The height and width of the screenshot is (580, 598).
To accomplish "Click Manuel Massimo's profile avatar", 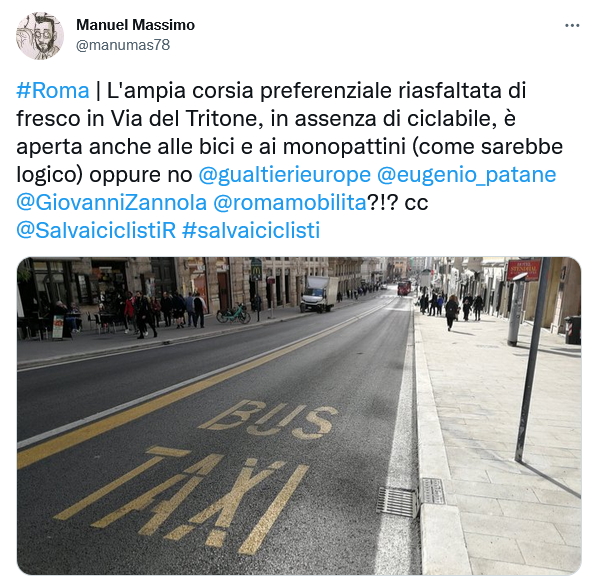I will (x=40, y=36).
